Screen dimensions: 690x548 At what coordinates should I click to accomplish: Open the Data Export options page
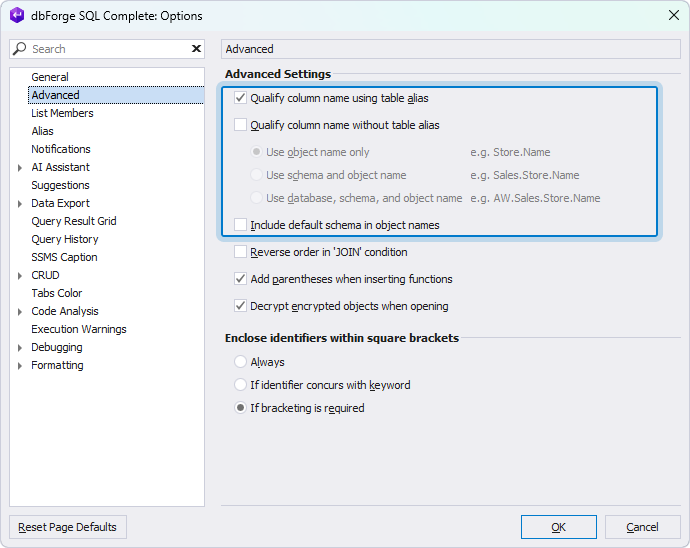click(60, 203)
